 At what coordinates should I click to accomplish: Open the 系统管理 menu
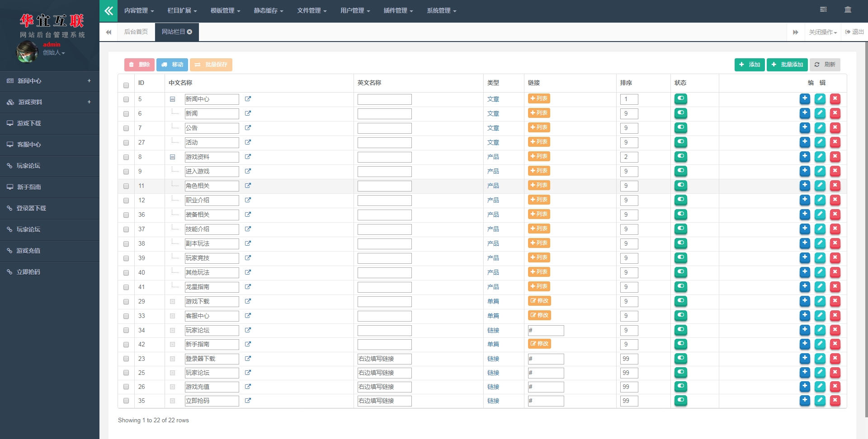pyautogui.click(x=442, y=11)
